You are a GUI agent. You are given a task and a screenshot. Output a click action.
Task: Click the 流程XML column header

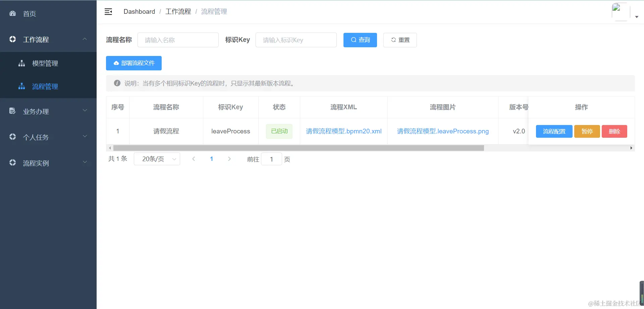[344, 107]
